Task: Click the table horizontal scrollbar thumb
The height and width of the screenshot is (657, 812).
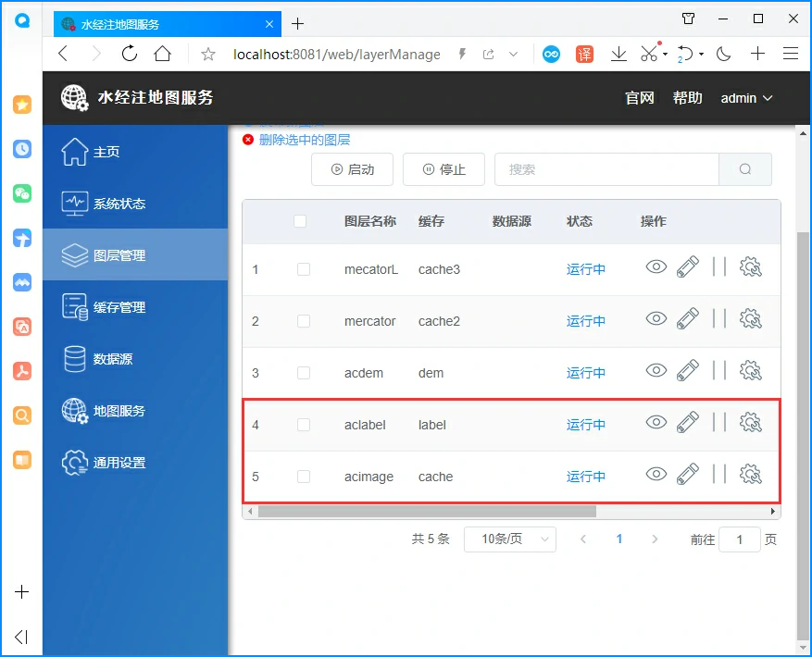Action: [x=427, y=512]
